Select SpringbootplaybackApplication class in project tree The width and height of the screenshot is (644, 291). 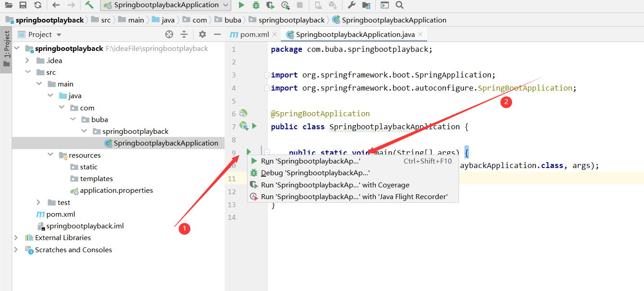pos(118,143)
